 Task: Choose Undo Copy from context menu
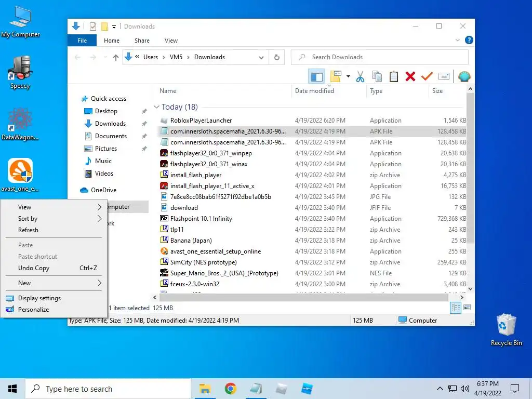click(x=54, y=268)
